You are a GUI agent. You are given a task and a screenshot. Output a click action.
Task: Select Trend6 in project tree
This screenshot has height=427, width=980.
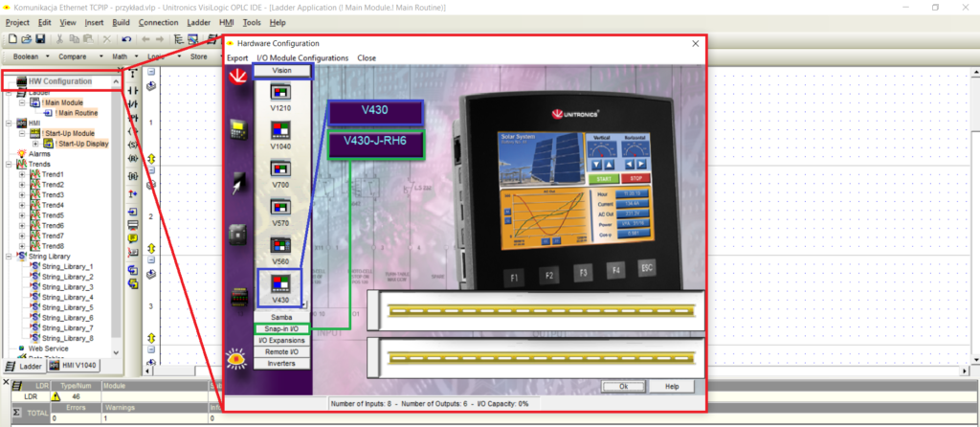point(53,225)
